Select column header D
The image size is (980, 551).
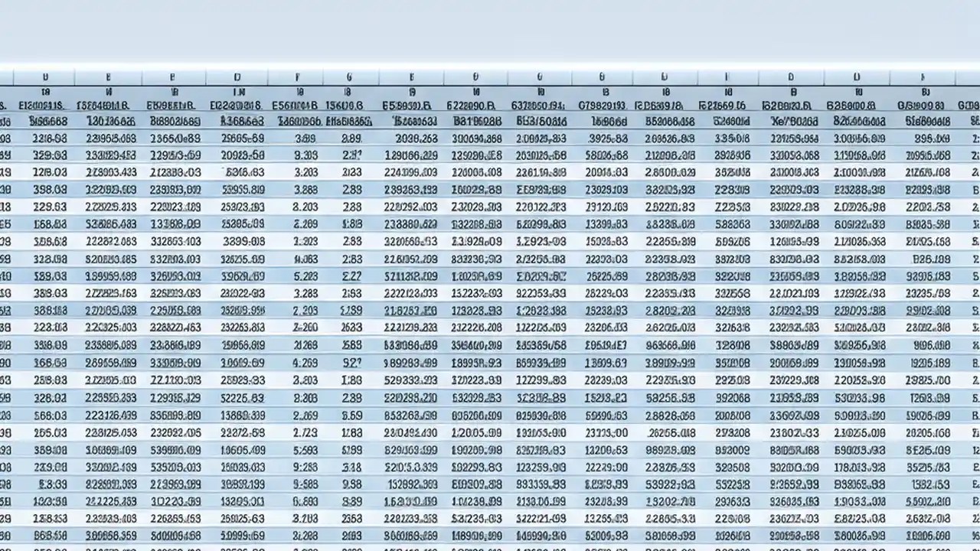[237, 77]
